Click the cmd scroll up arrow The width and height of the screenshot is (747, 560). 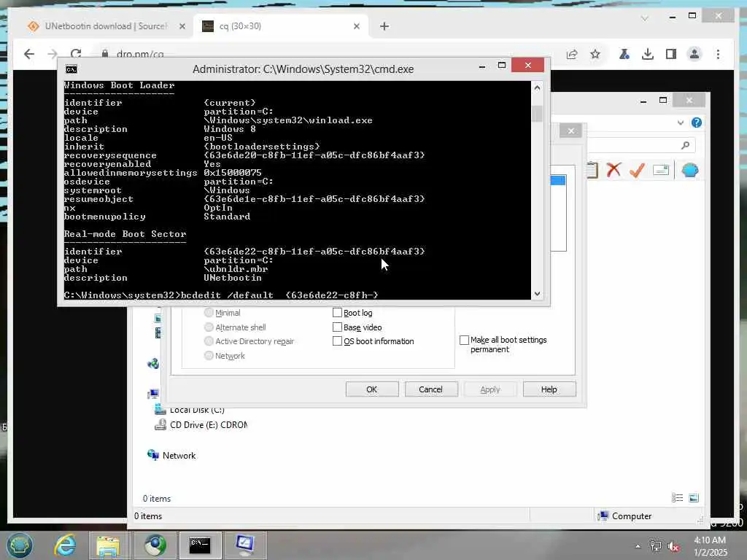pyautogui.click(x=537, y=87)
